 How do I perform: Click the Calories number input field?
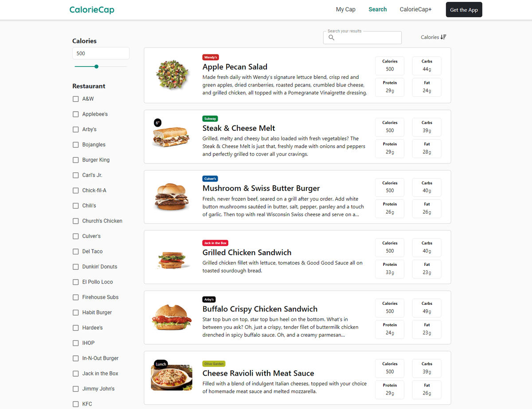tap(101, 53)
